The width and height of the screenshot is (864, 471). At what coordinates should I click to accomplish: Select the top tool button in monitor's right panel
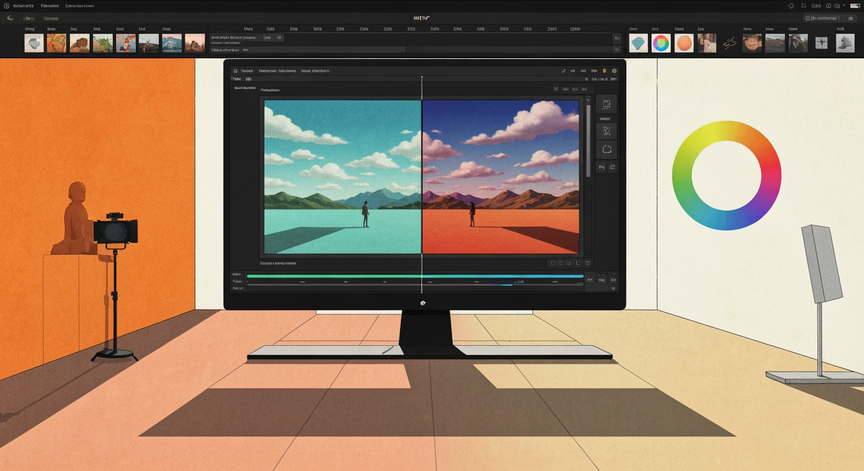606,104
